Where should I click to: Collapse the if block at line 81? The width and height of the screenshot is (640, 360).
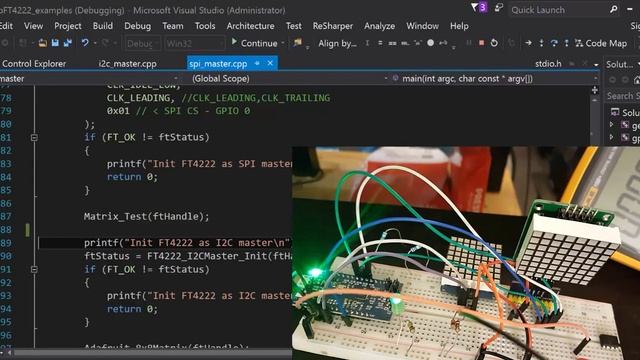coord(34,138)
